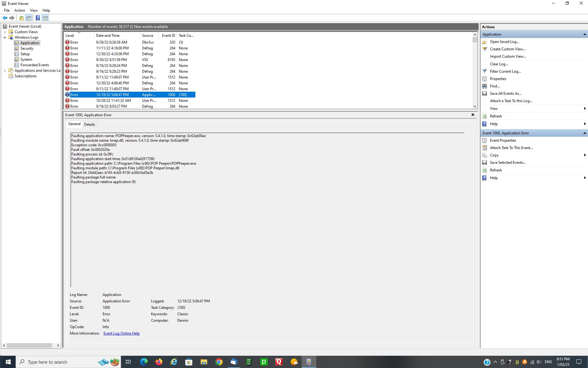Open the View menu
The height and width of the screenshot is (368, 588).
coord(34,10)
